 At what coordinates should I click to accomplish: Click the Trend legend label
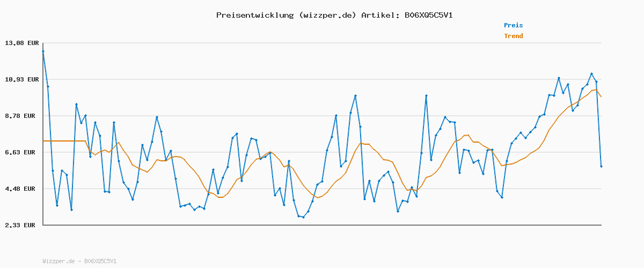coord(513,36)
